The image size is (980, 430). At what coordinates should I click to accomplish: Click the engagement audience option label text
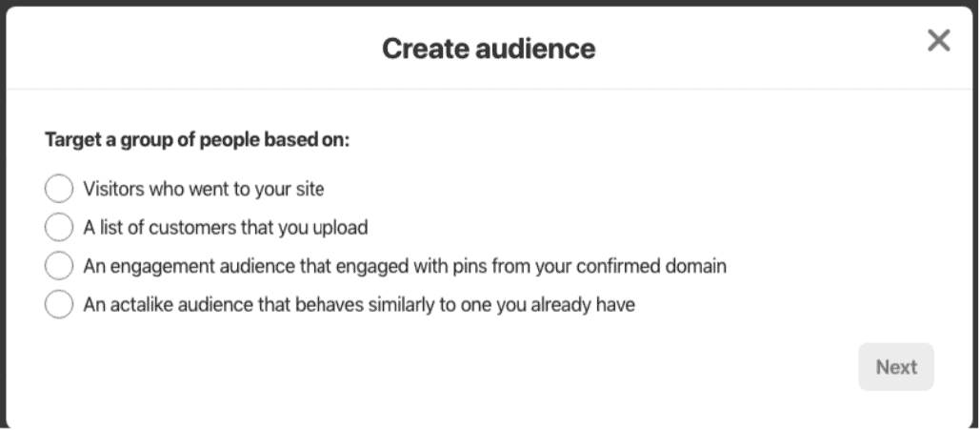tap(405, 267)
